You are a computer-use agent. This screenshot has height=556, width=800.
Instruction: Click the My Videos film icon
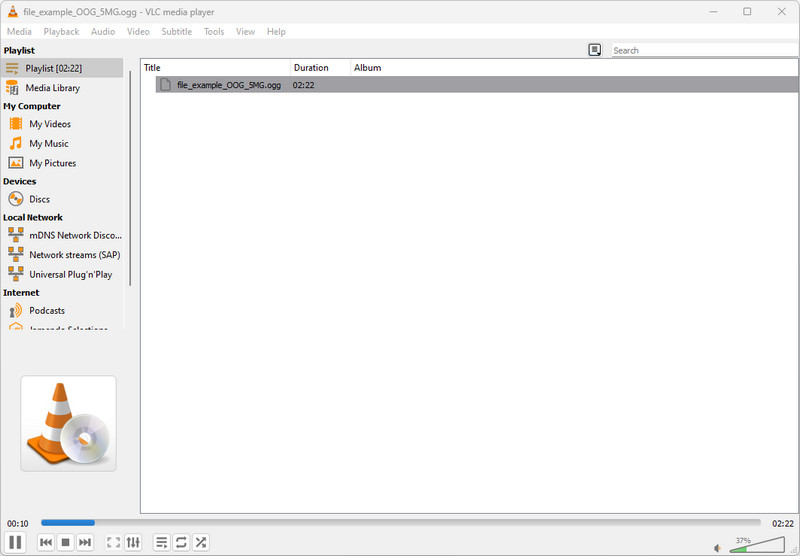point(16,123)
